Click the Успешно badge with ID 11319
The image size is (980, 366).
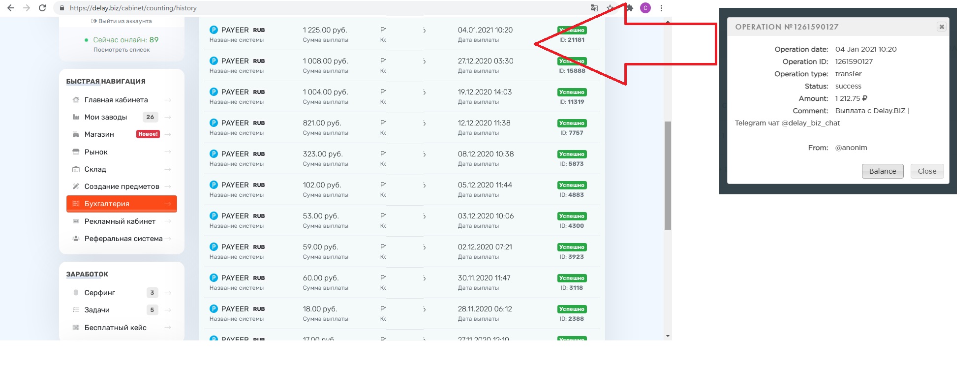click(572, 92)
